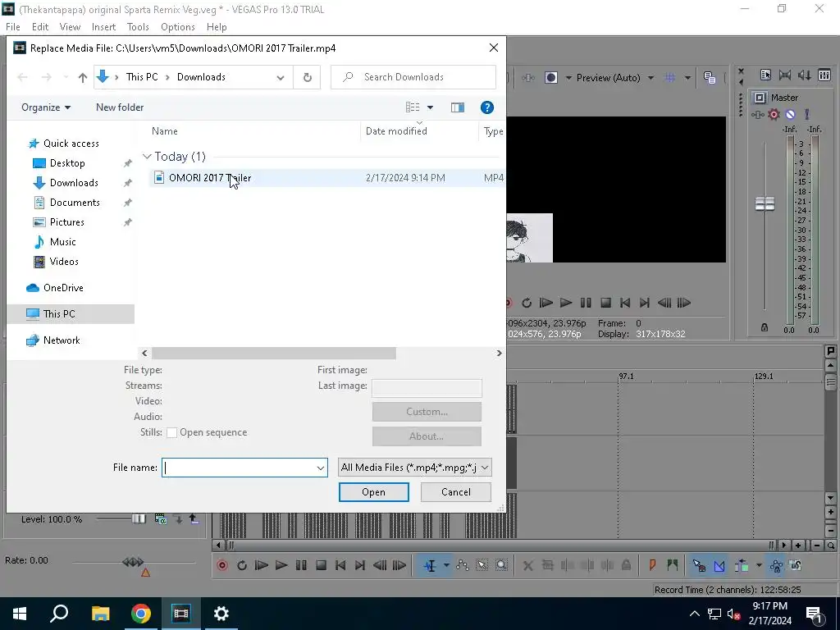This screenshot has width=840, height=630.
Task: Open the Organize dropdown menu
Action: (x=46, y=107)
